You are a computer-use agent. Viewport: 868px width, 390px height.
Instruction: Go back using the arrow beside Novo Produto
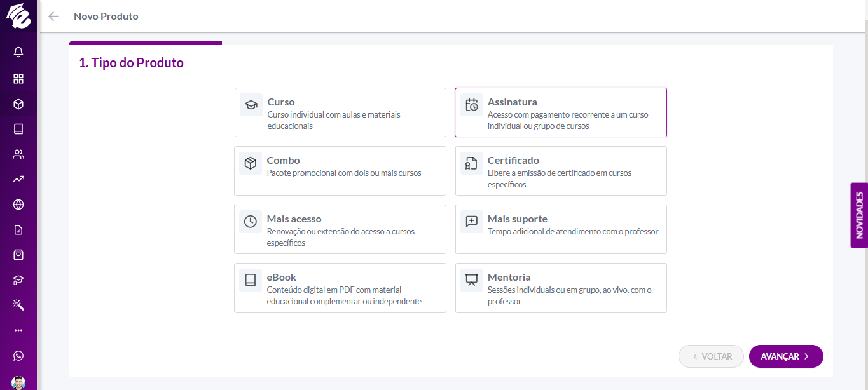coord(53,17)
